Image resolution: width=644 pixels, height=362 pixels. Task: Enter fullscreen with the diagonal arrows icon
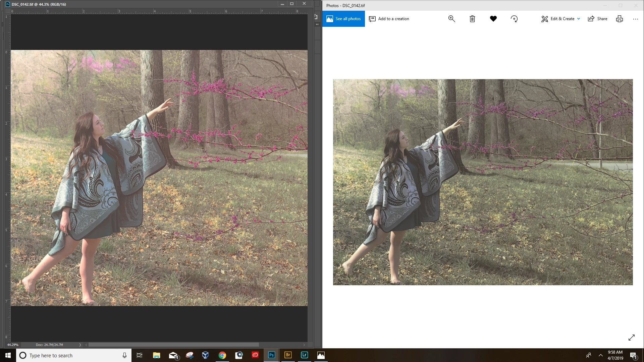point(632,338)
